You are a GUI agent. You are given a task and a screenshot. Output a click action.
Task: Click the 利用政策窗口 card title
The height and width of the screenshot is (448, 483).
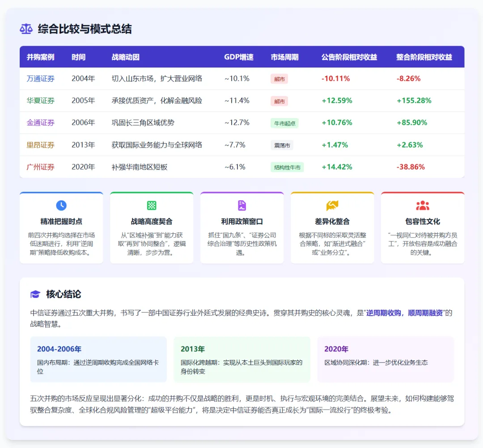coord(242,221)
